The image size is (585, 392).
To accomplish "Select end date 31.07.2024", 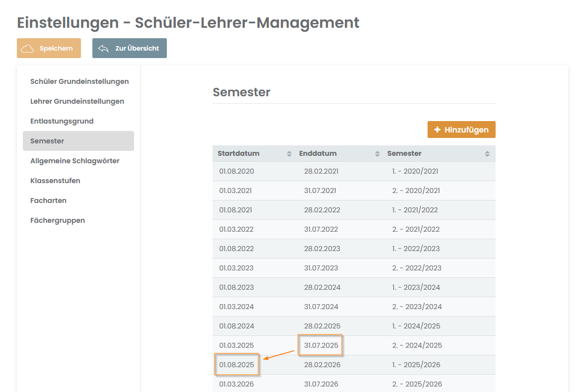I will coord(321,307).
